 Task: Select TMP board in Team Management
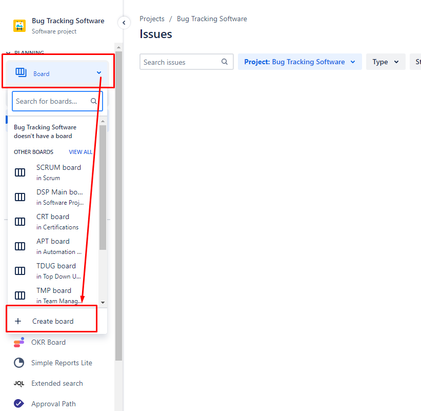click(x=53, y=295)
